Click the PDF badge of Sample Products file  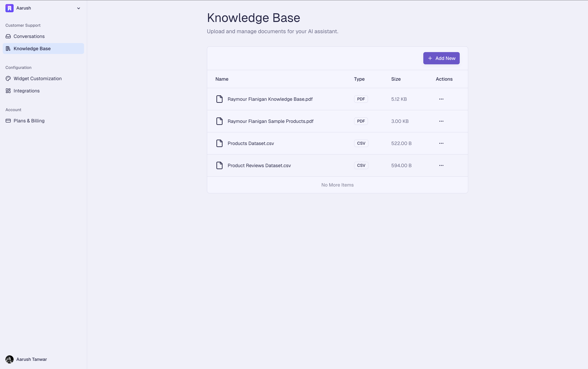click(361, 121)
